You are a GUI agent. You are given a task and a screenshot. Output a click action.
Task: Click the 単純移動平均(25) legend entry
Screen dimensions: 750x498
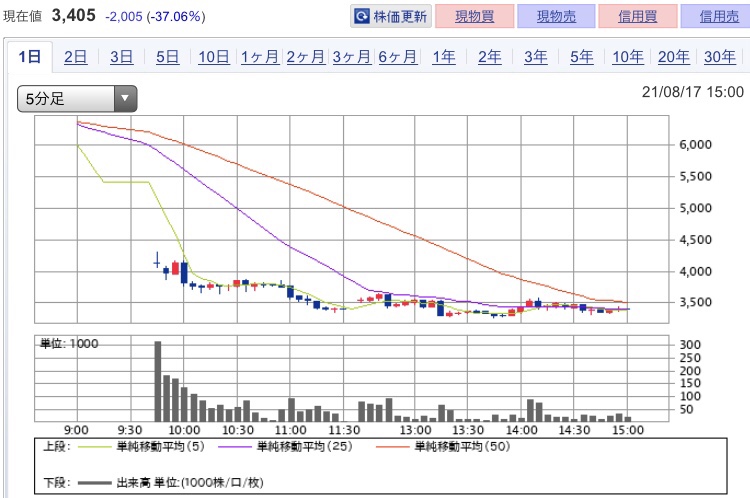tap(285, 447)
